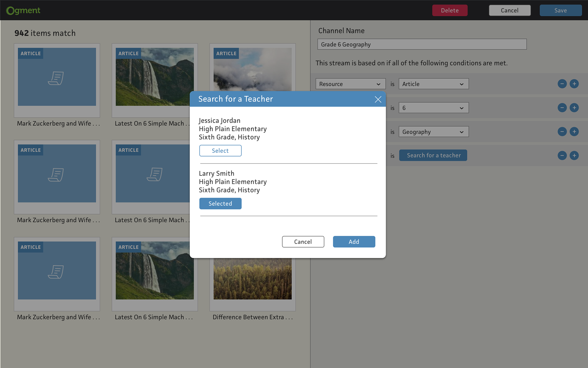
Task: Add a condition after the Geography row
Action: pyautogui.click(x=574, y=132)
